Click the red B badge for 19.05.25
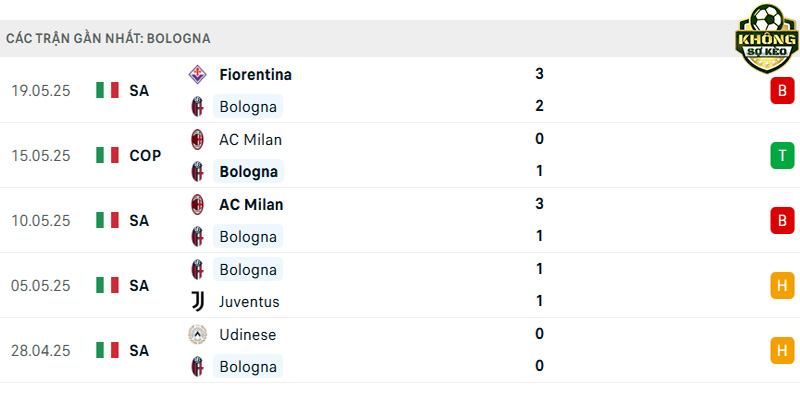The height and width of the screenshot is (400, 800). 782,91
